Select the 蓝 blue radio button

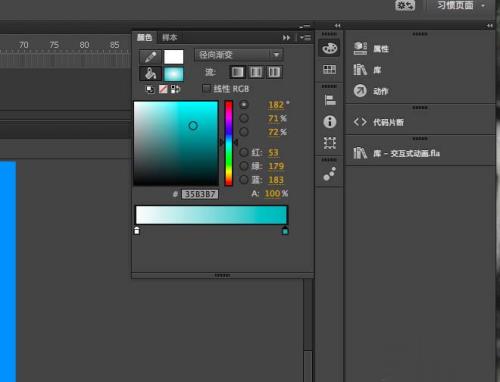pyautogui.click(x=244, y=180)
